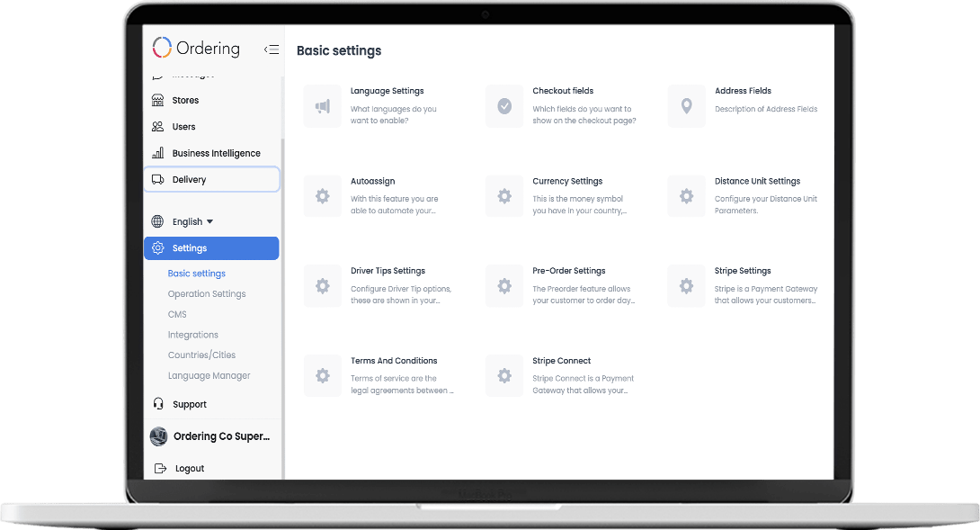Click 'Configure your Distance Unit Parameters' text
980x530 pixels.
(x=766, y=204)
